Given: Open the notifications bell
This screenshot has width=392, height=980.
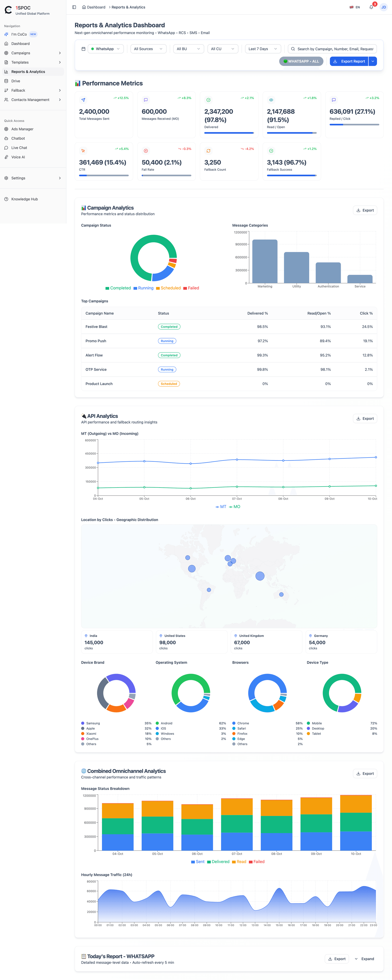Looking at the screenshot, I should coord(371,7).
